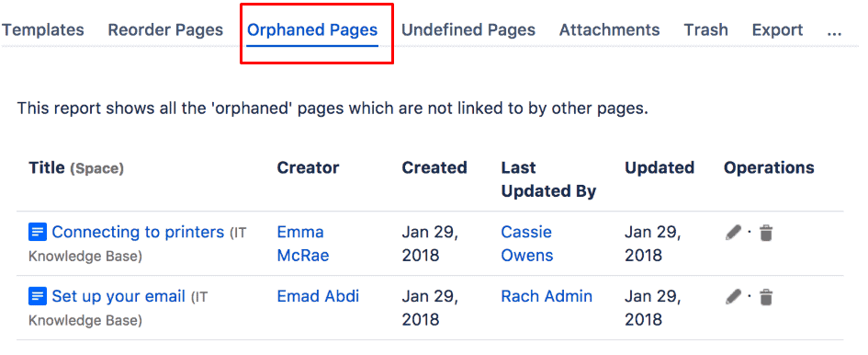Open Rach Admin profile link
The height and width of the screenshot is (355, 868).
(547, 296)
